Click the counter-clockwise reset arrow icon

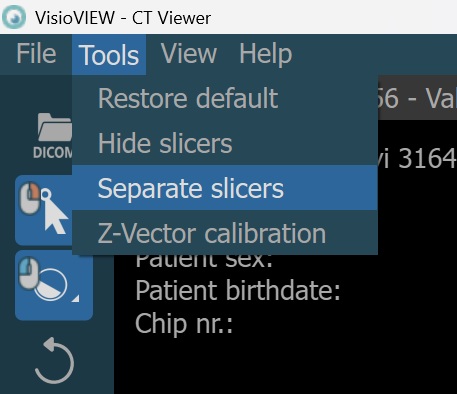pos(54,361)
